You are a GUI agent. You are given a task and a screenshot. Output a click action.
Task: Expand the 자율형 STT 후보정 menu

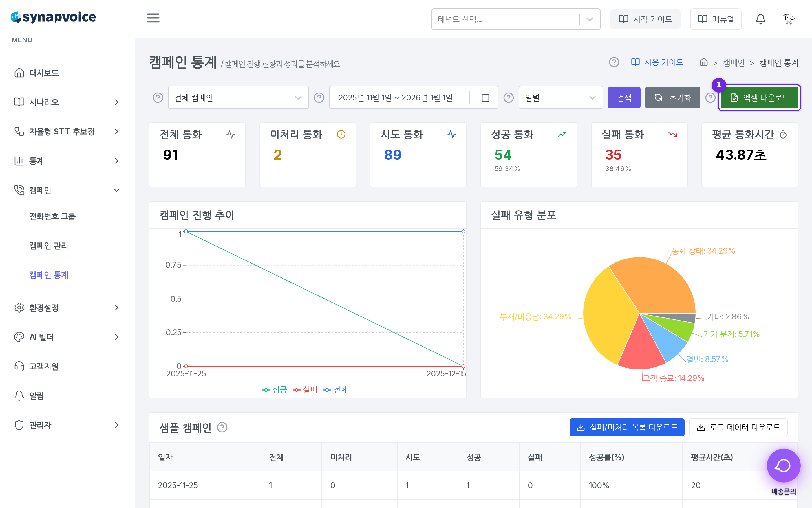67,131
